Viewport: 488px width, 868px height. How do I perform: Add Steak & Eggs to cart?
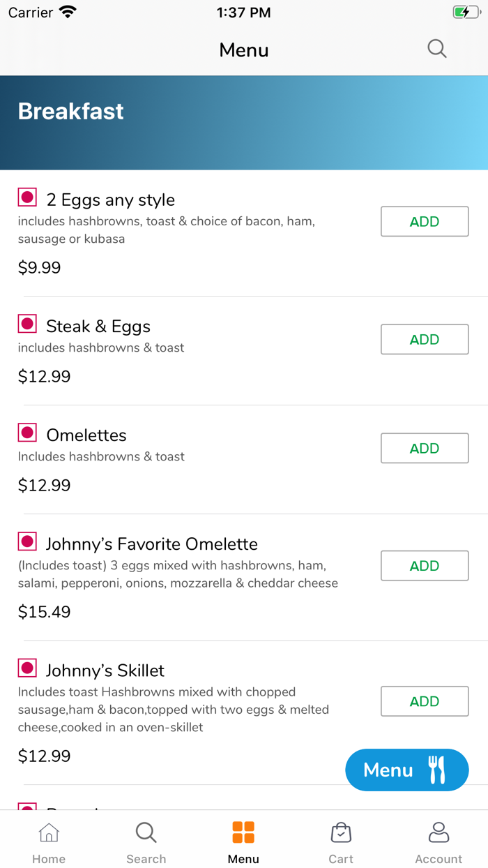click(x=425, y=340)
